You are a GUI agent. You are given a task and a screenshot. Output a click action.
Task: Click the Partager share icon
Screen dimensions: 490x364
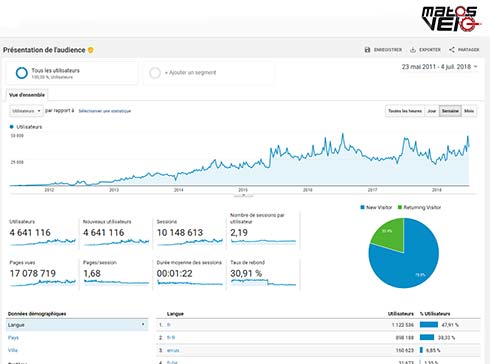452,50
